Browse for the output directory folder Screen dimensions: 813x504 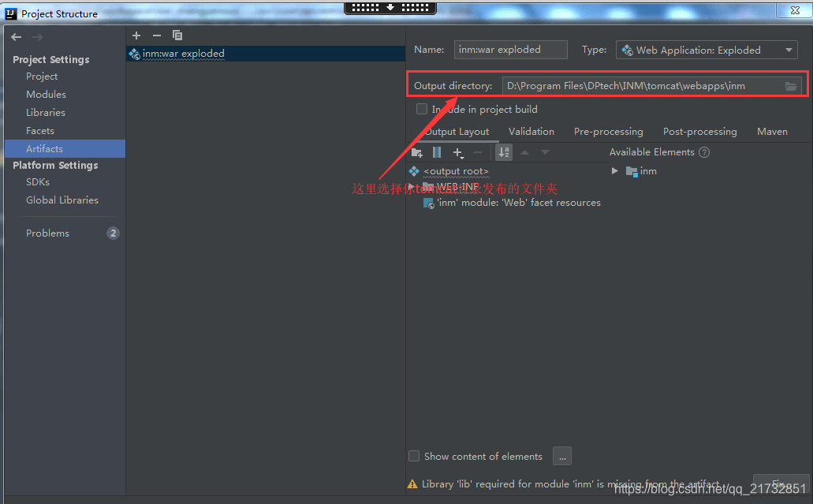(791, 86)
